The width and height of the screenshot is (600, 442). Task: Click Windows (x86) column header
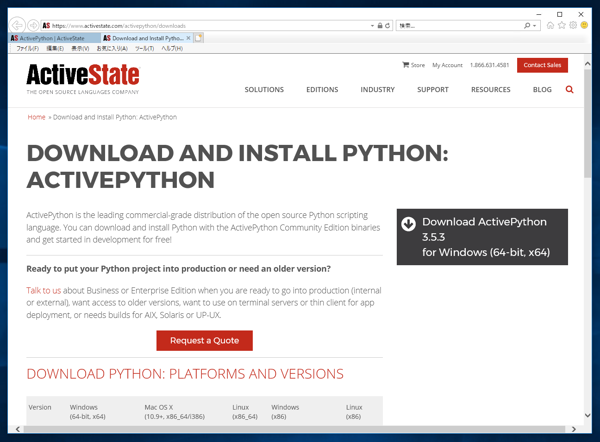285,412
